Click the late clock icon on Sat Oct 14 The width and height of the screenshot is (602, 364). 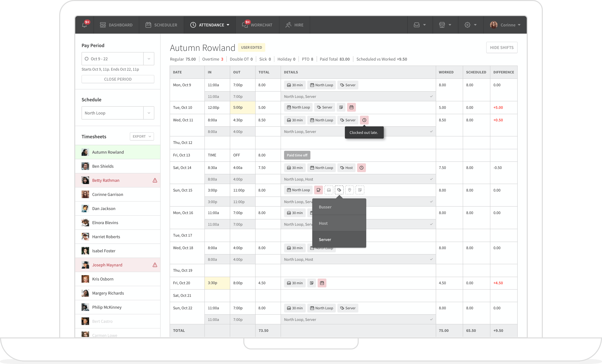361,168
